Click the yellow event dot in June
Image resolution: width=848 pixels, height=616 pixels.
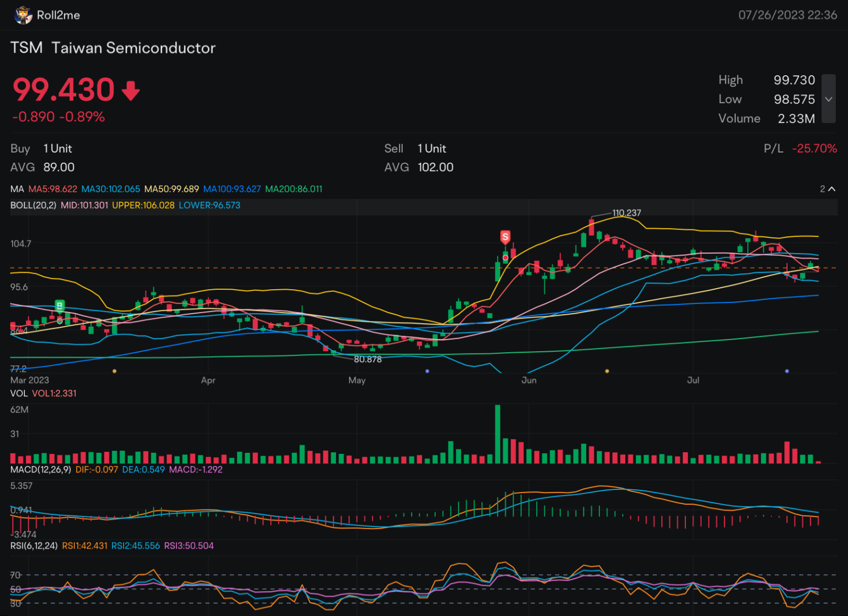607,371
